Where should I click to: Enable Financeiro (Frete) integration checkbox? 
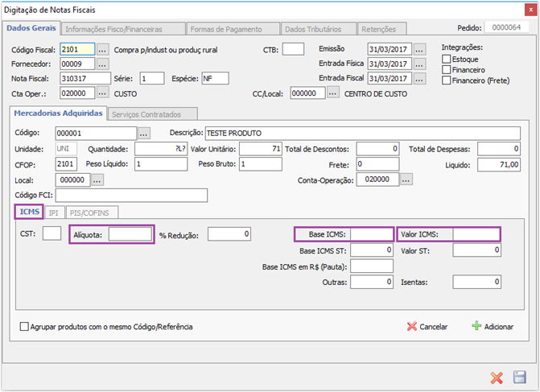(447, 80)
